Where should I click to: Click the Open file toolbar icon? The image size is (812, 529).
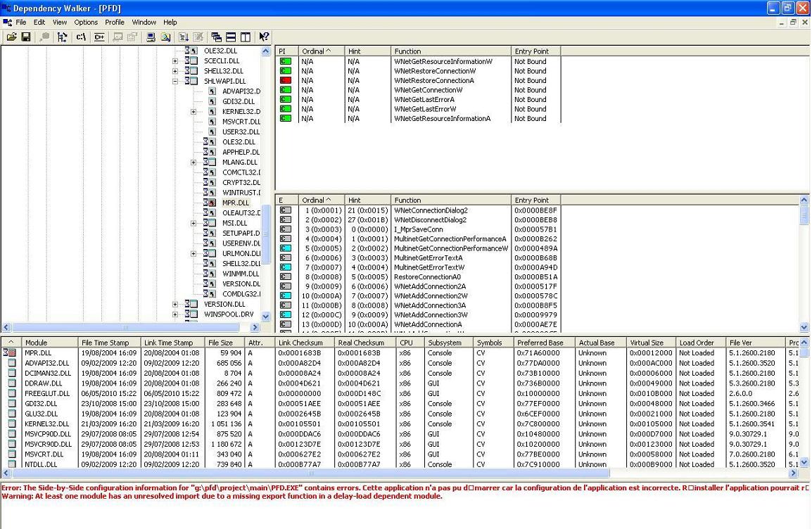coord(11,37)
